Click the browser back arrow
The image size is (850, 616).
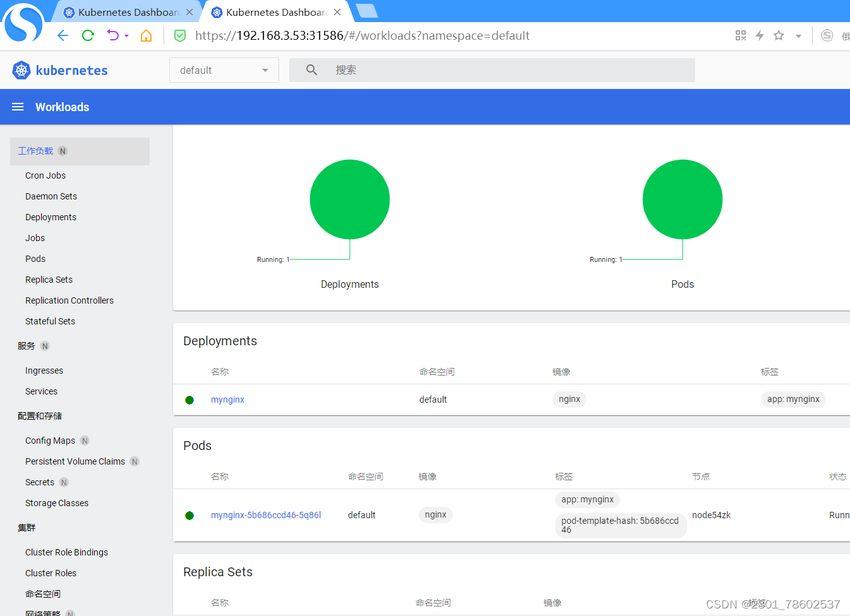[63, 36]
